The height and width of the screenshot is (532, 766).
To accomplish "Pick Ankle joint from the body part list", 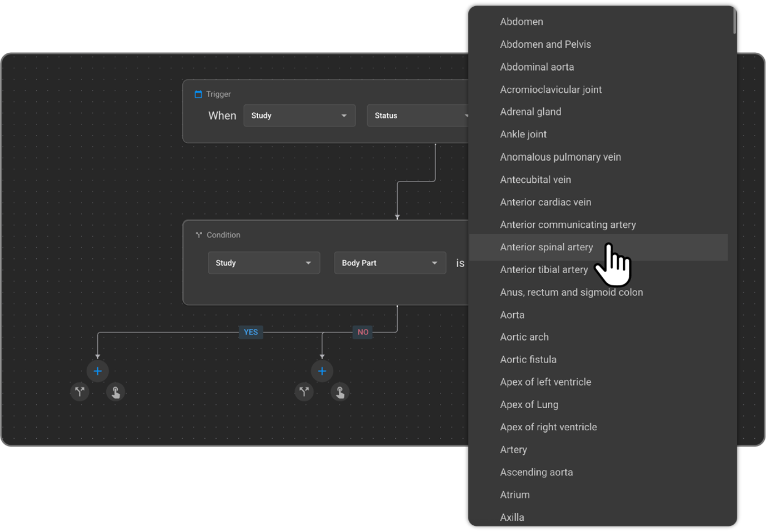I will [523, 134].
